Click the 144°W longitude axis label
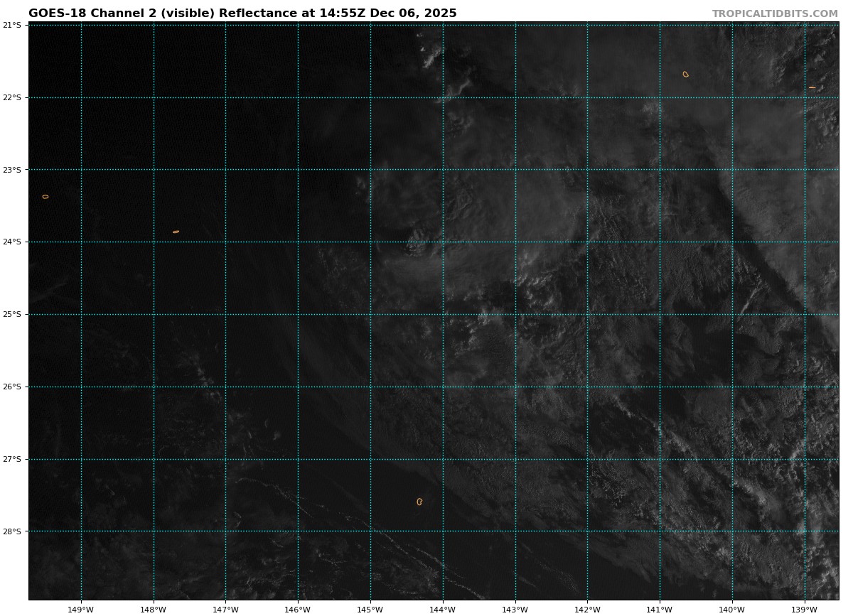The height and width of the screenshot is (616, 853). coord(442,609)
